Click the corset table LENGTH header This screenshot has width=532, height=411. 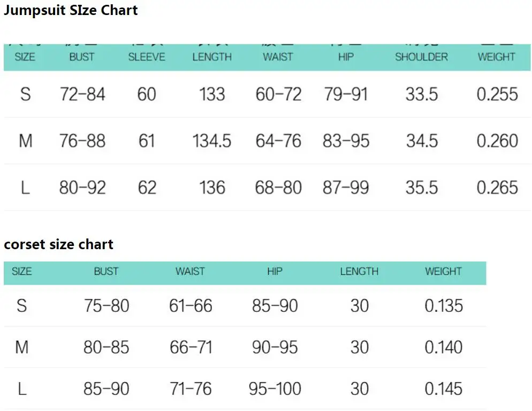pos(359,271)
